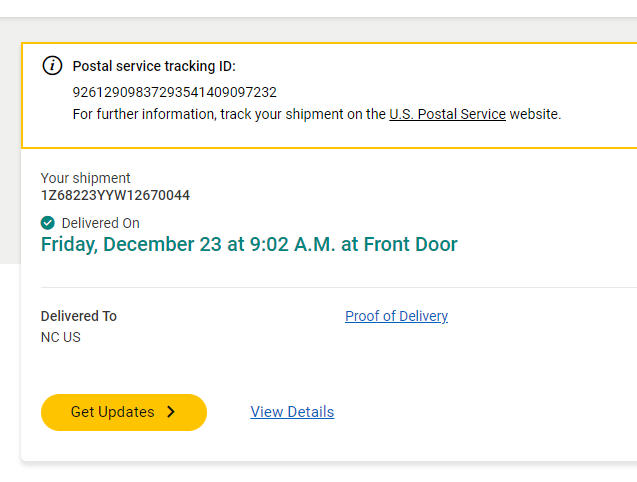Click the chevron arrow on Get Updates
637x482 pixels.
(x=171, y=412)
